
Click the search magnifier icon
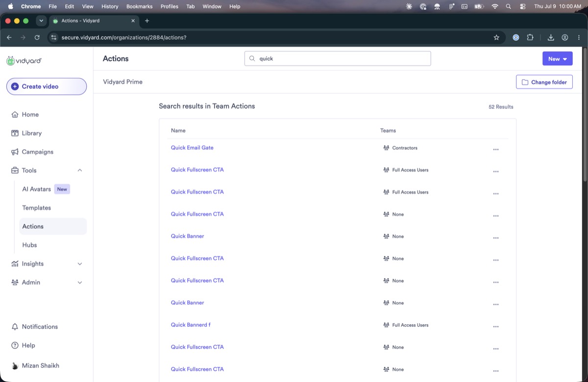[252, 58]
